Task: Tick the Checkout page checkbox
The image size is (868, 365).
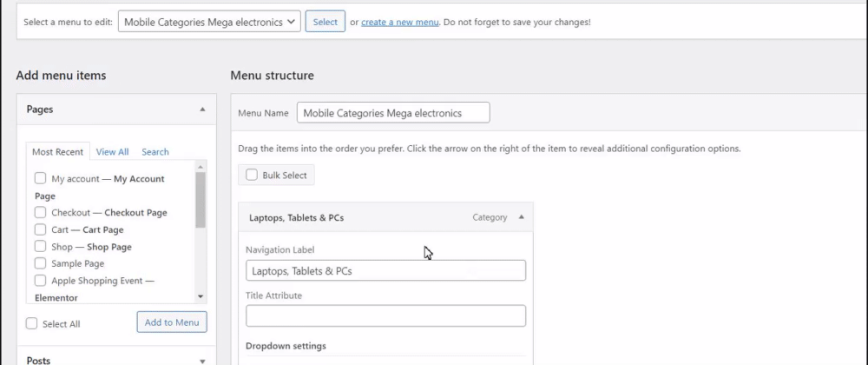Action: tap(40, 212)
